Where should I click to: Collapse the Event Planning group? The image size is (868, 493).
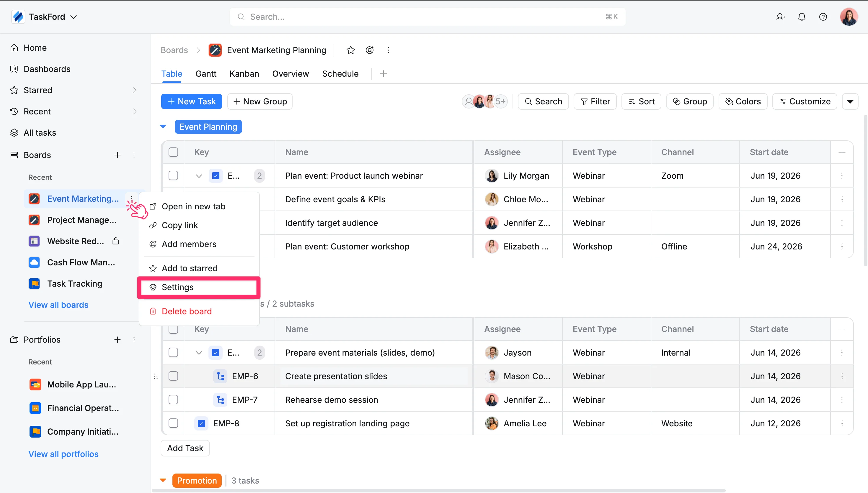163,126
